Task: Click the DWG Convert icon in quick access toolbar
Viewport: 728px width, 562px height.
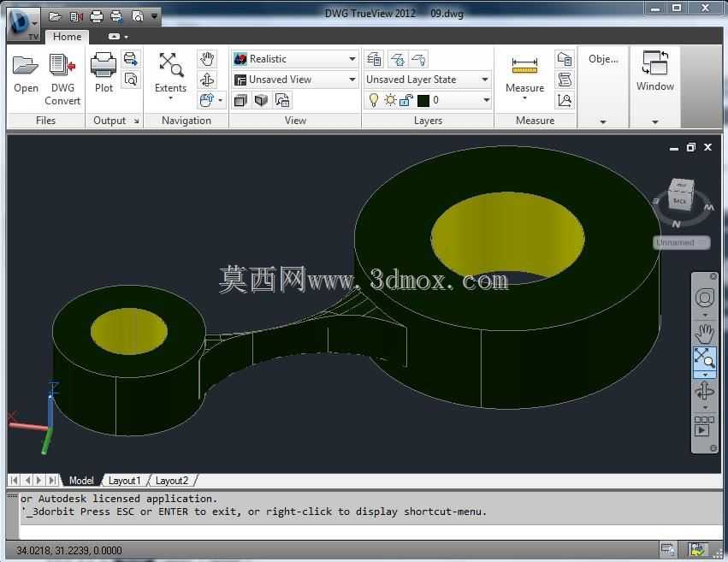Action: click(75, 17)
